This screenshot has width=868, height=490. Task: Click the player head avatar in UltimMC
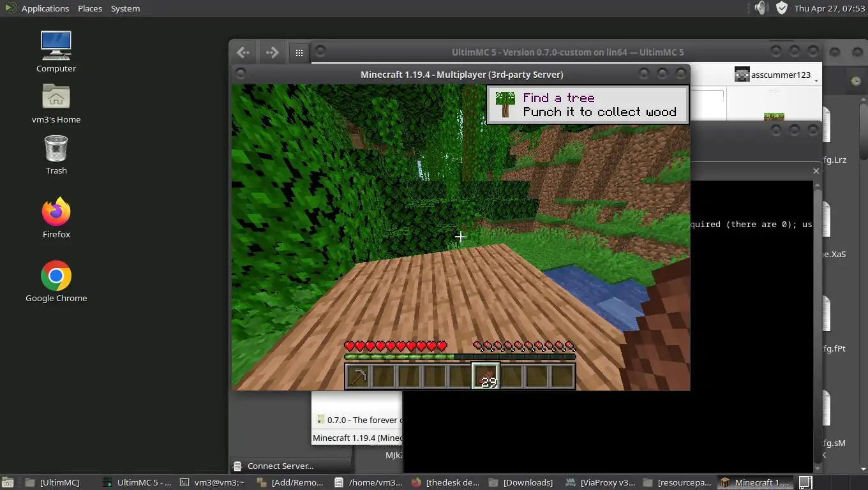tap(742, 75)
